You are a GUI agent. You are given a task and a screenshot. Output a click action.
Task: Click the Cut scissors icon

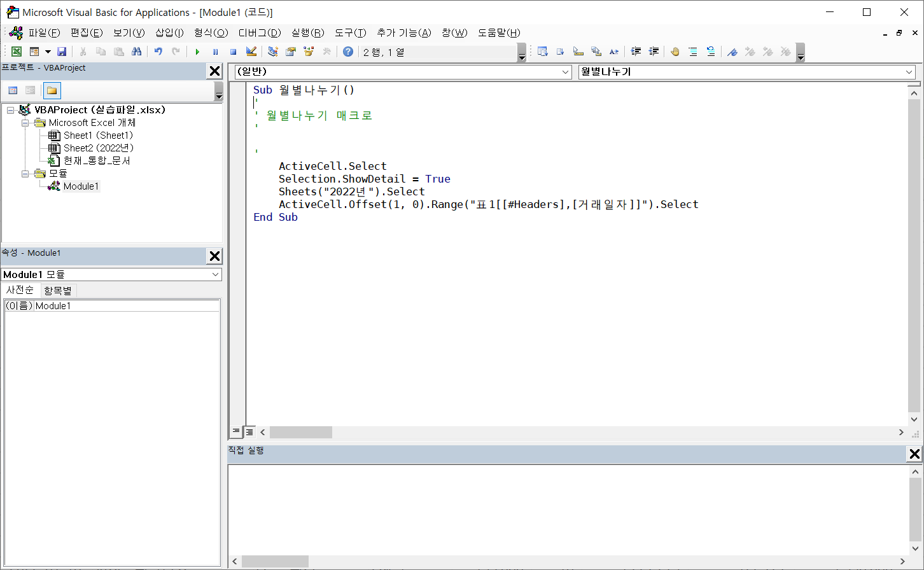point(83,52)
